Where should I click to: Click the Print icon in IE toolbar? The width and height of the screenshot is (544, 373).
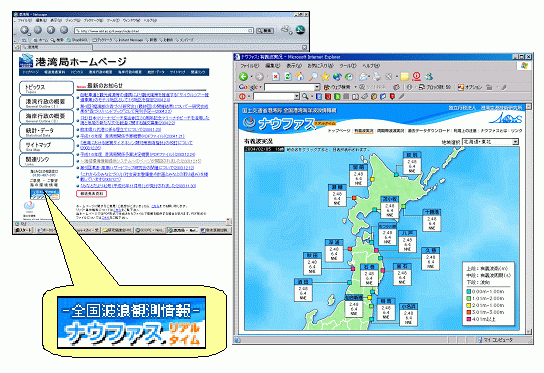[377, 77]
